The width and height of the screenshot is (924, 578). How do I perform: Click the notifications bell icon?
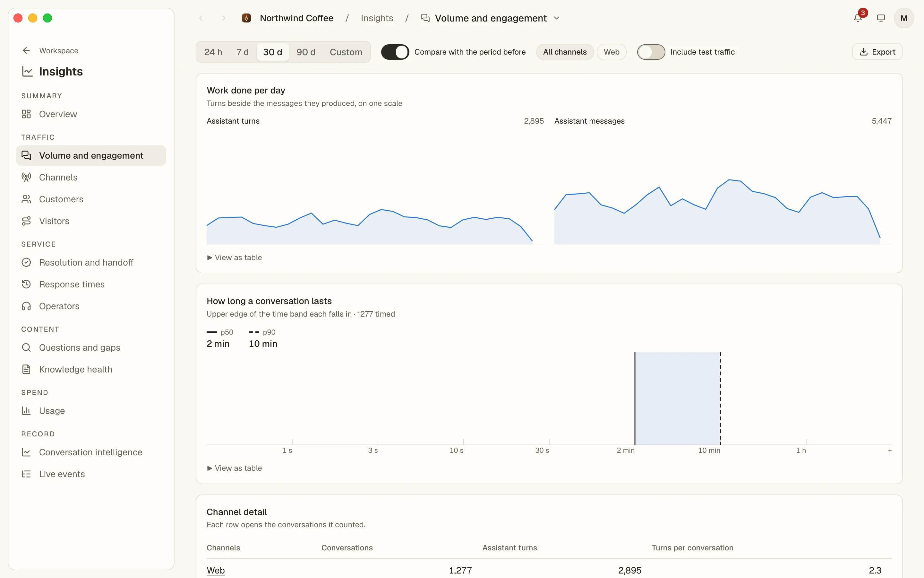[x=858, y=18]
